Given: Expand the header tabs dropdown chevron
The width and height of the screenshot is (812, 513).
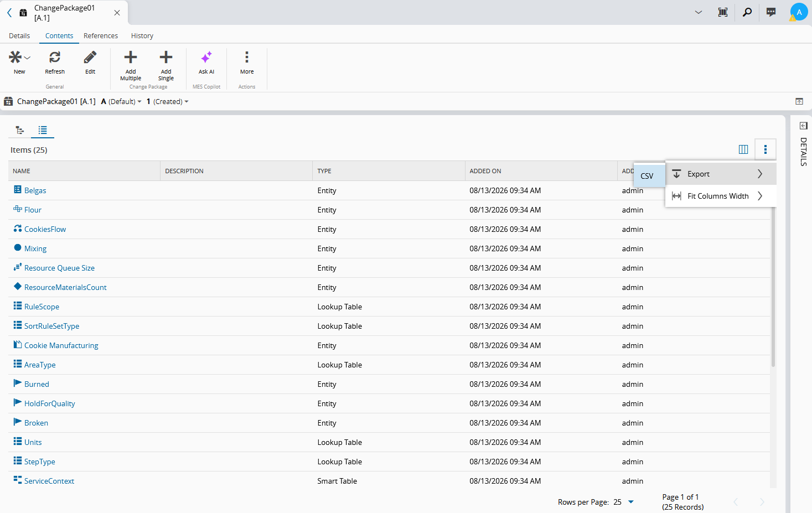Looking at the screenshot, I should pyautogui.click(x=699, y=12).
